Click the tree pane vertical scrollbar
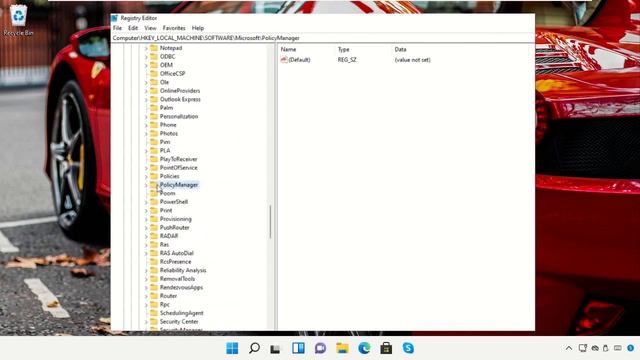Image resolution: width=640 pixels, height=360 pixels. coord(270,222)
